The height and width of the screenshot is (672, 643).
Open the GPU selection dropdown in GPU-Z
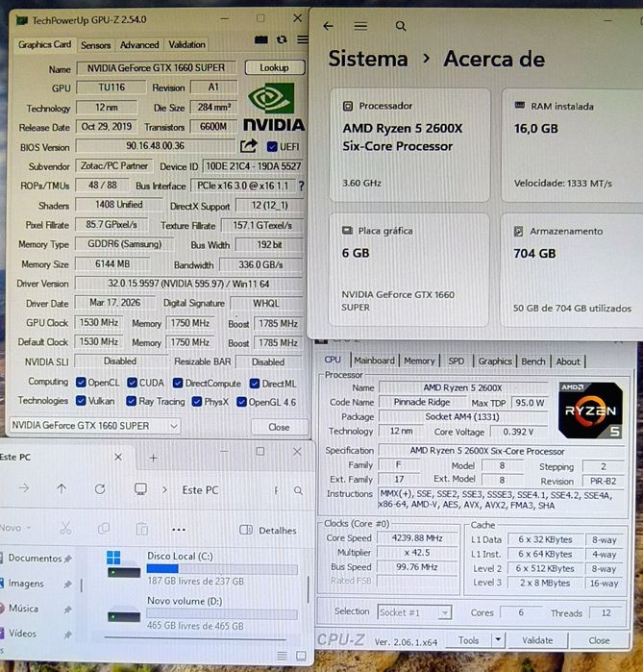pos(95,426)
